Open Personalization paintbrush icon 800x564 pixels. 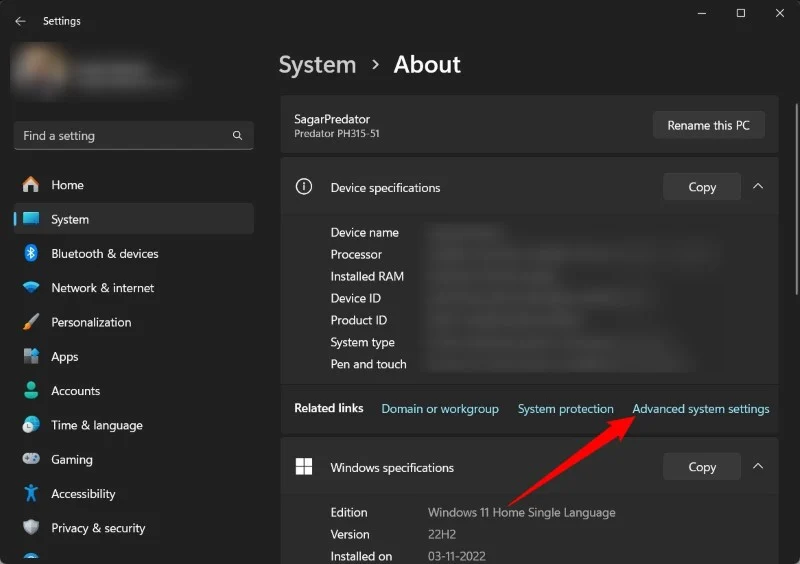[31, 322]
